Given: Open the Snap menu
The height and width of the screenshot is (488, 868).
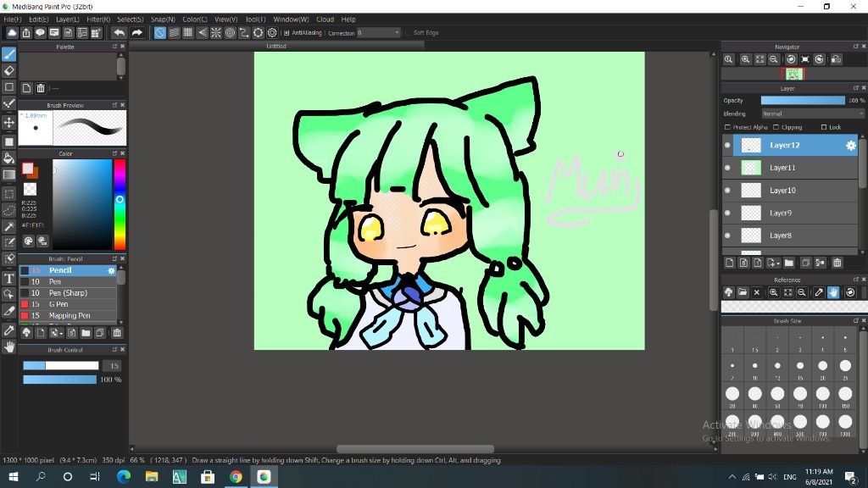Looking at the screenshot, I should [163, 19].
